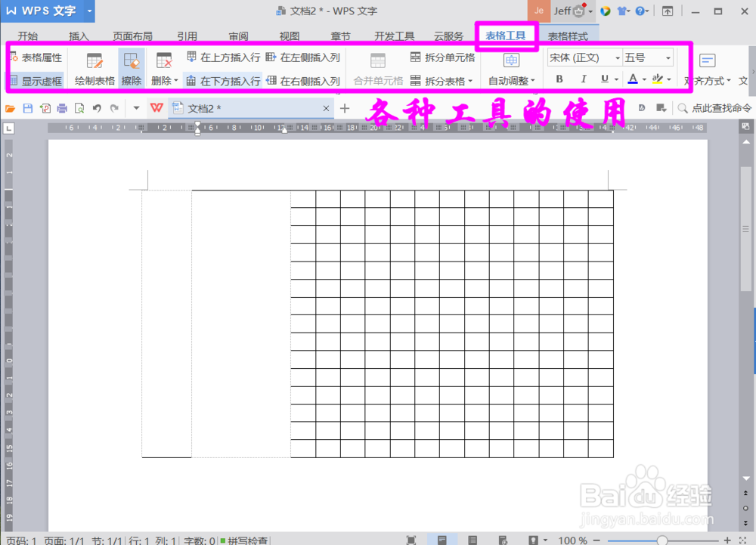Screen dimensions: 756x545
Task: Open the 视图 (View) tab
Action: coord(290,36)
